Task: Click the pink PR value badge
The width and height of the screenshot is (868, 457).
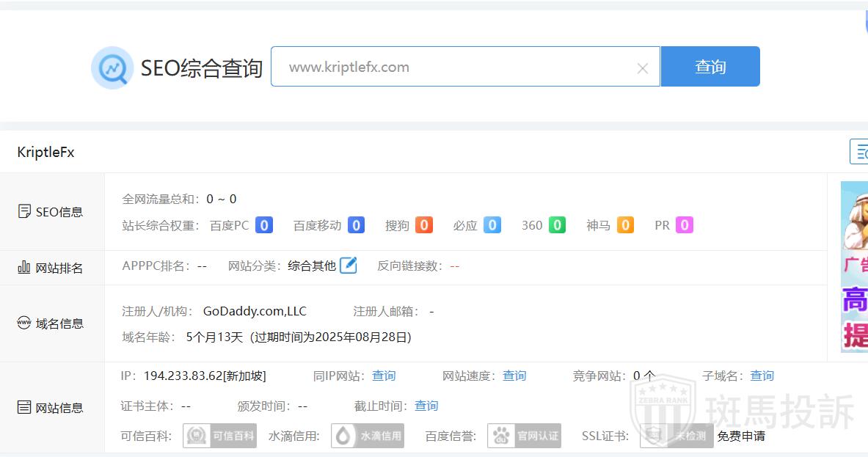Action: coord(684,225)
